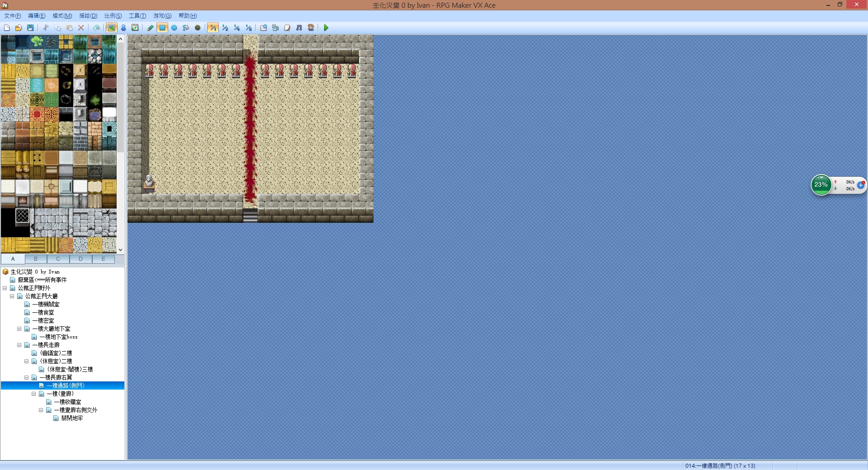Collapse the 一樓大廳地下室 tree node

19,329
